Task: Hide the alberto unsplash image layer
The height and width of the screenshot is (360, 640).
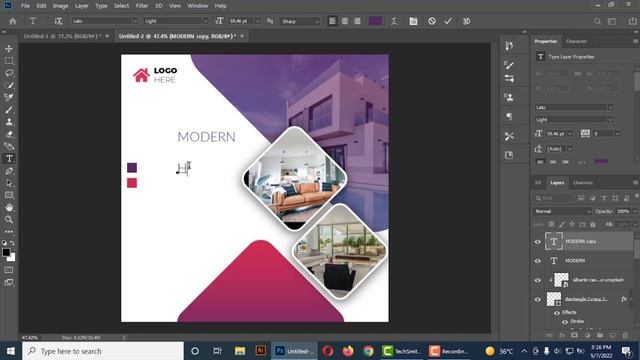Action: pyautogui.click(x=538, y=280)
